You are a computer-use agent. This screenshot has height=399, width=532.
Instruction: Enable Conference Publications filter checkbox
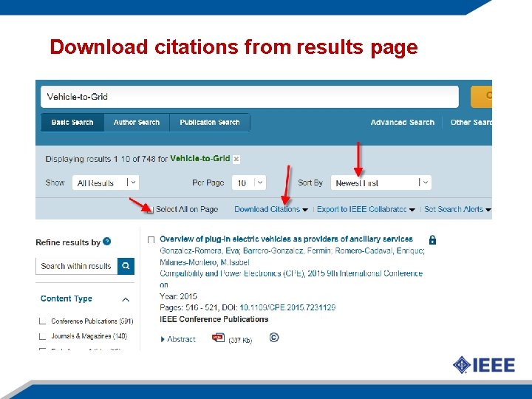pos(42,321)
